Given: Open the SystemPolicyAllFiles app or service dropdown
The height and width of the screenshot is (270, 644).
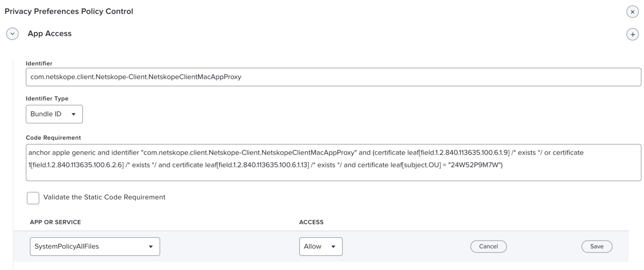Looking at the screenshot, I should pyautogui.click(x=94, y=246).
